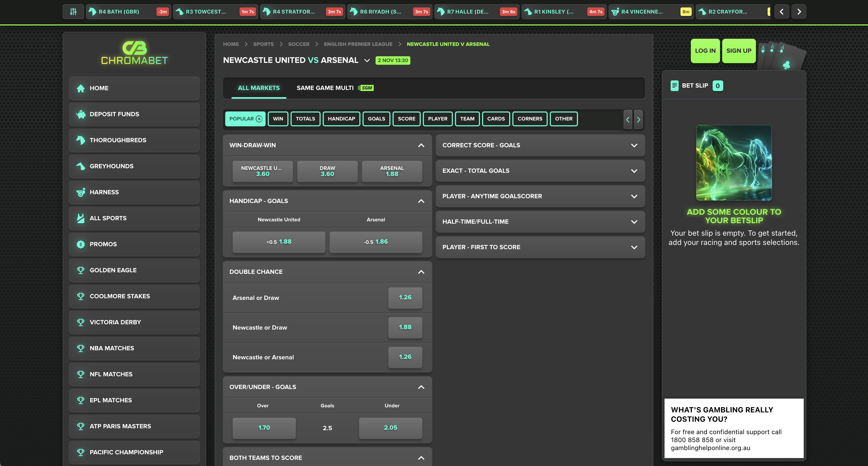Go to English Premier League breadcrumb
The width and height of the screenshot is (868, 466).
pos(358,44)
